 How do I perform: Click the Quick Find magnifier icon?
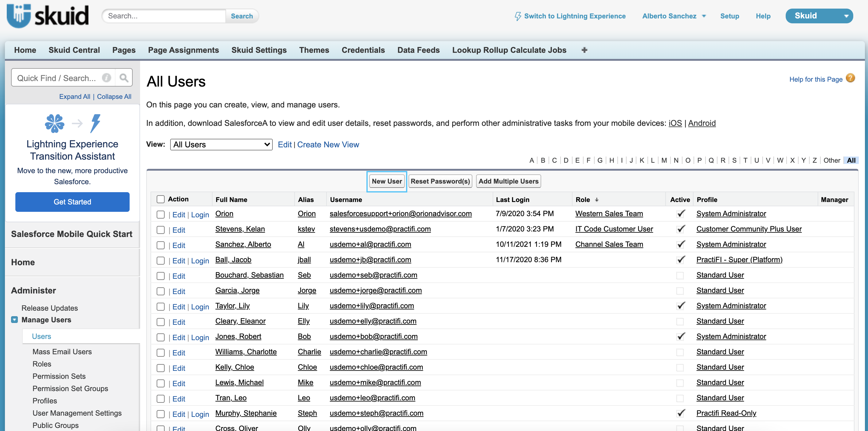(124, 78)
